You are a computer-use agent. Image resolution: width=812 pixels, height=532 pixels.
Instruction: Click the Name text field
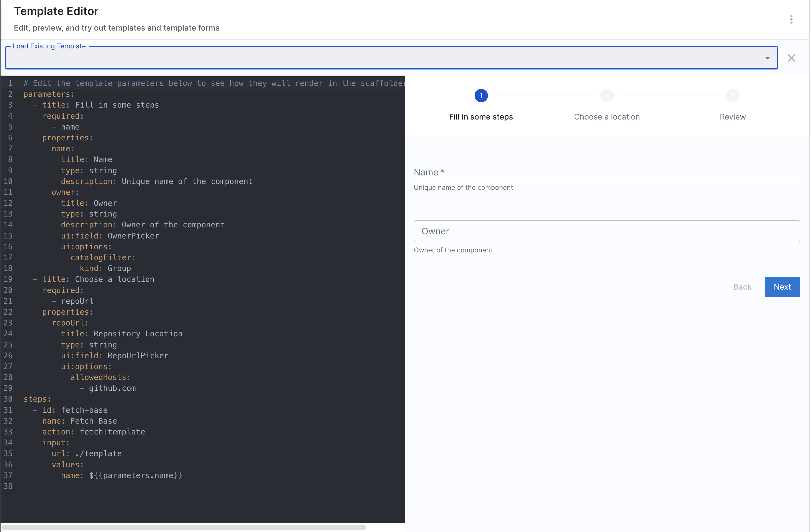click(x=607, y=172)
